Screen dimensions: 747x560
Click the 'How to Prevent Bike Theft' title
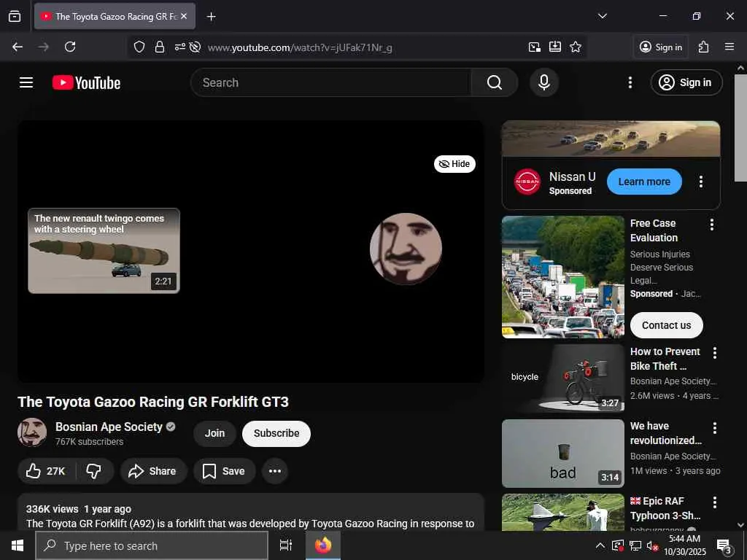click(665, 359)
